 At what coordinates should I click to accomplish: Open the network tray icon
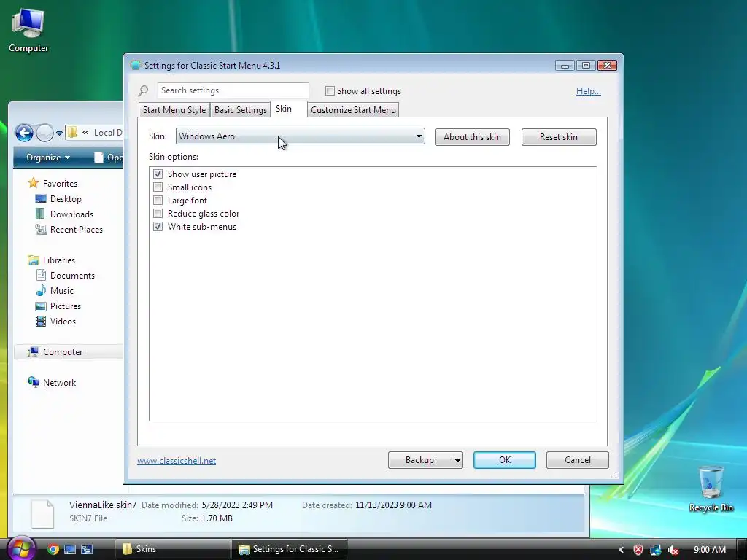(x=656, y=550)
